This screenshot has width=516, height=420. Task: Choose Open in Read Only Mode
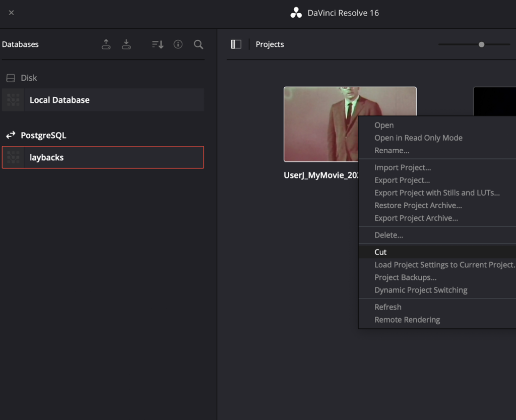point(418,138)
